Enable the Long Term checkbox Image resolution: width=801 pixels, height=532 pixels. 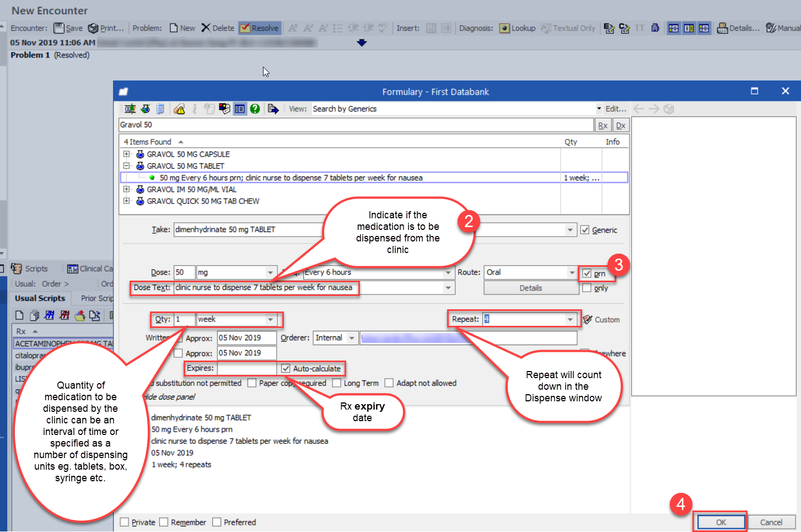337,383
